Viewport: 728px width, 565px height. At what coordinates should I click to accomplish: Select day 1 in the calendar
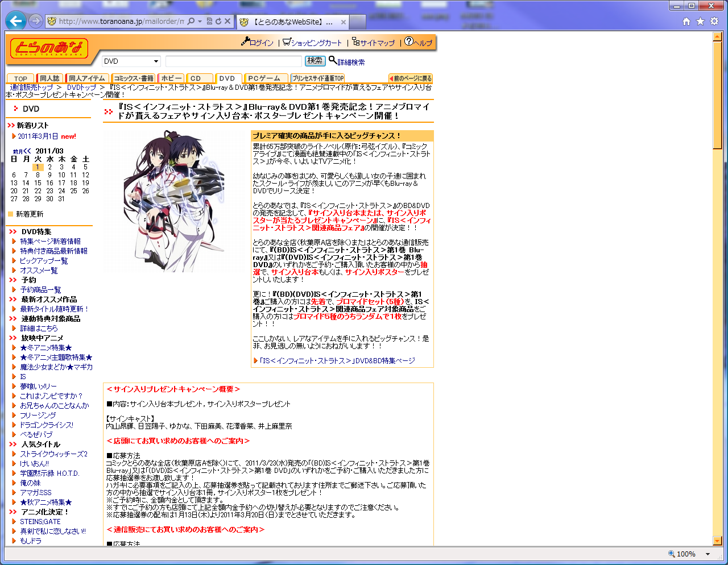38,167
